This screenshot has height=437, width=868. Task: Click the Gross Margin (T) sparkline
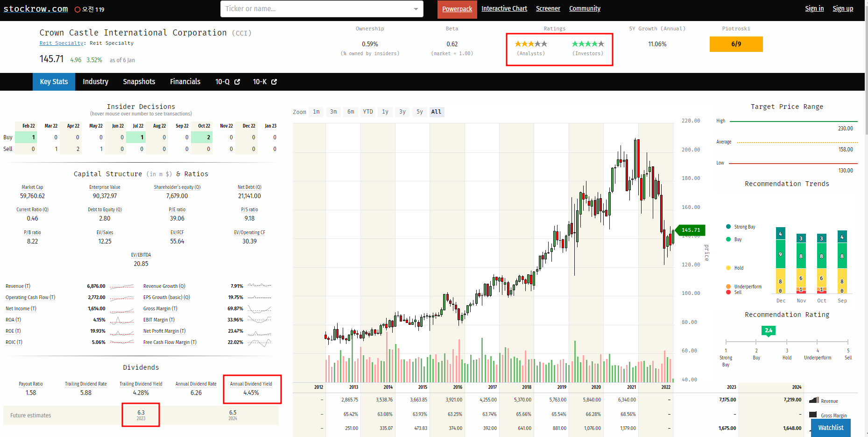tap(260, 309)
